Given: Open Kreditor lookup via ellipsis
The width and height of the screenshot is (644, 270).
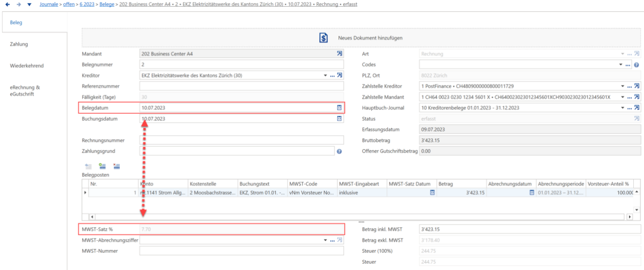Looking at the screenshot, I should 332,76.
